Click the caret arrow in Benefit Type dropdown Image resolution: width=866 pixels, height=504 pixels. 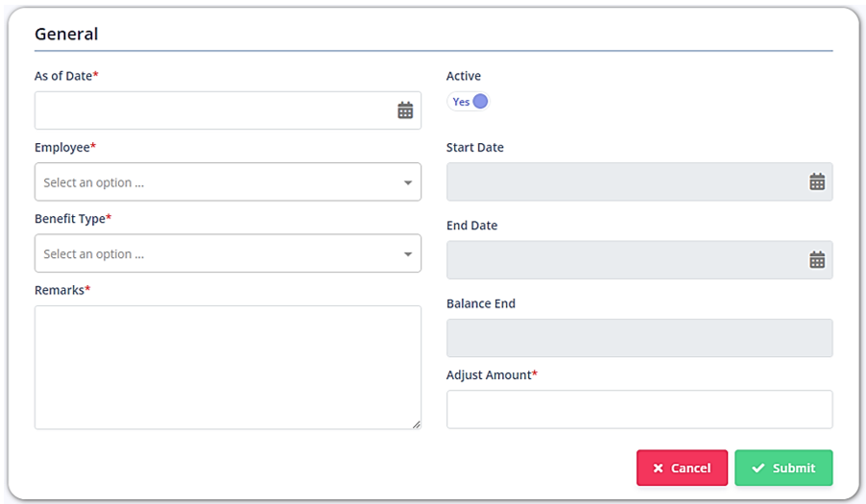(x=408, y=254)
